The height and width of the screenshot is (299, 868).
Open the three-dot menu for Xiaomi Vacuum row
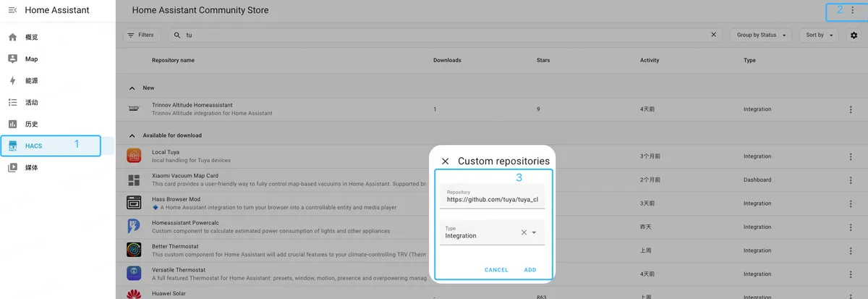click(851, 180)
